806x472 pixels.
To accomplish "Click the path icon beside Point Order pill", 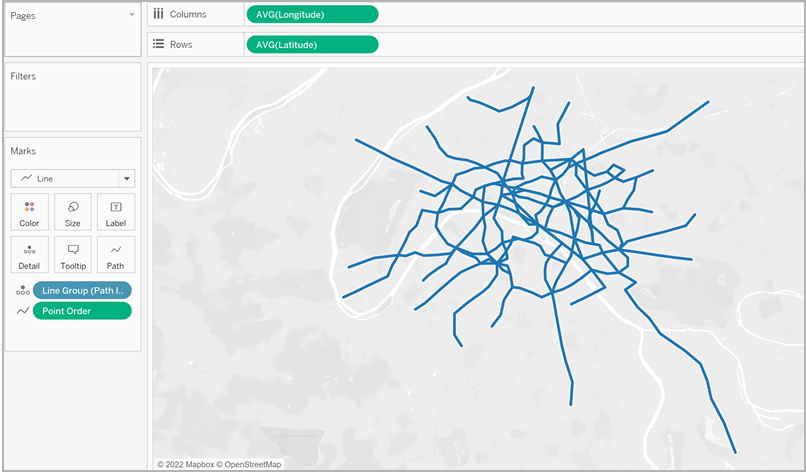I will pyautogui.click(x=23, y=311).
